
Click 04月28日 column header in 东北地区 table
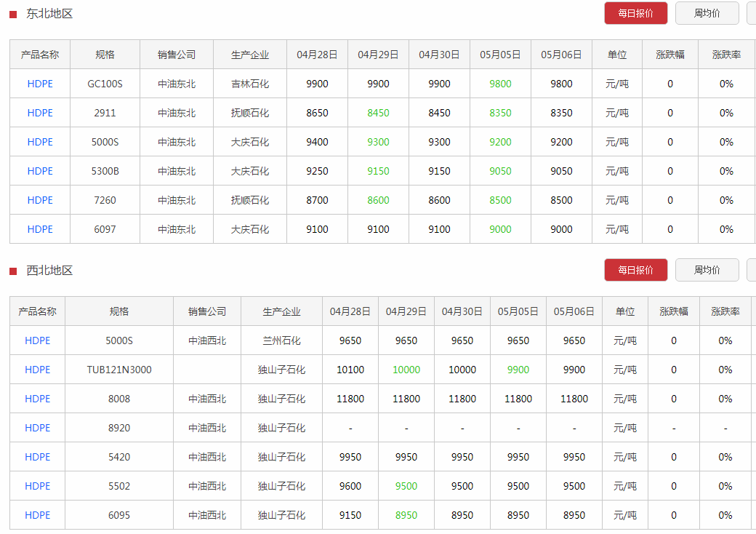pyautogui.click(x=317, y=55)
